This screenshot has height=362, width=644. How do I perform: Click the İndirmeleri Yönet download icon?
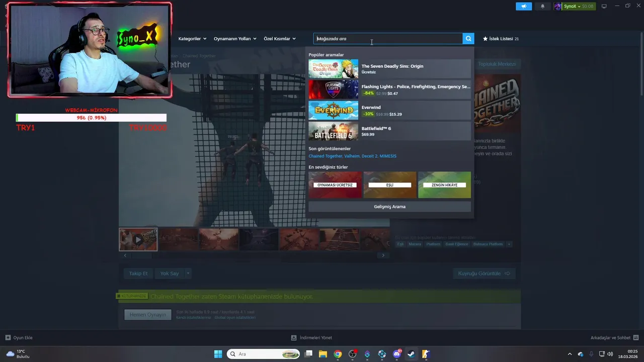(x=294, y=337)
